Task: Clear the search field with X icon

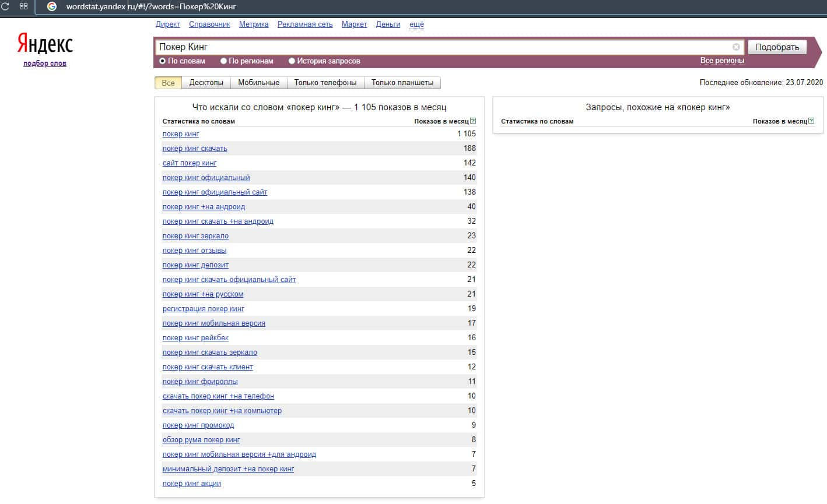Action: (736, 47)
